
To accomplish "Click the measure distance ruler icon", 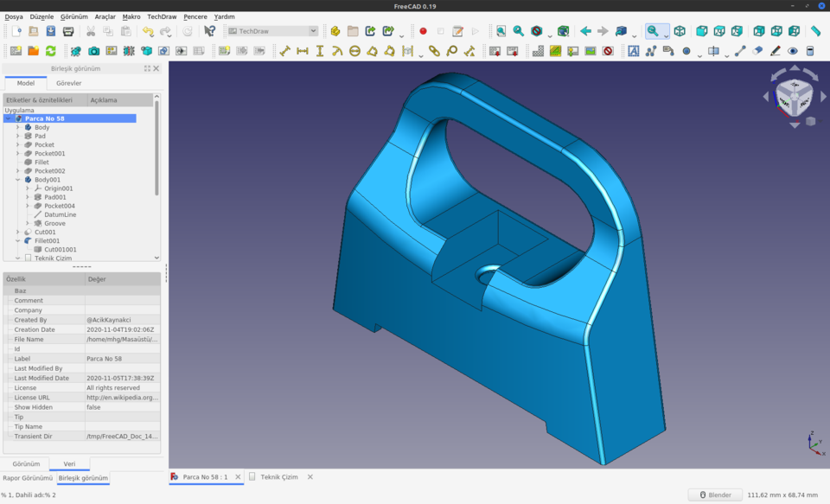I will coord(815,31).
